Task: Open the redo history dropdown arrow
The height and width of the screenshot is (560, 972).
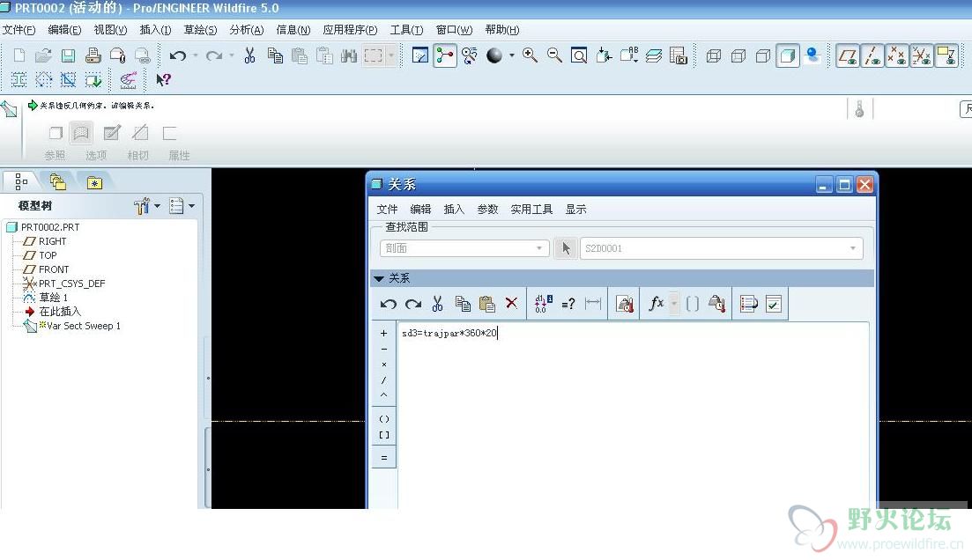Action: pyautogui.click(x=232, y=55)
